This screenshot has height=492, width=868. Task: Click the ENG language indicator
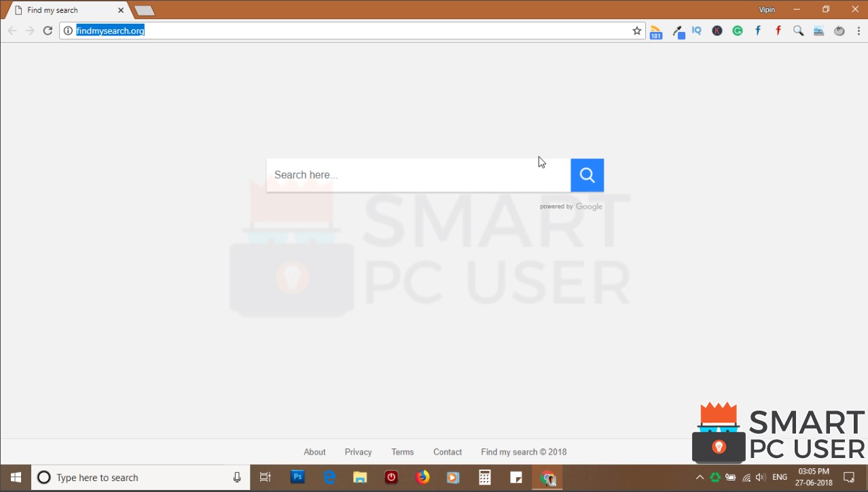(x=780, y=478)
